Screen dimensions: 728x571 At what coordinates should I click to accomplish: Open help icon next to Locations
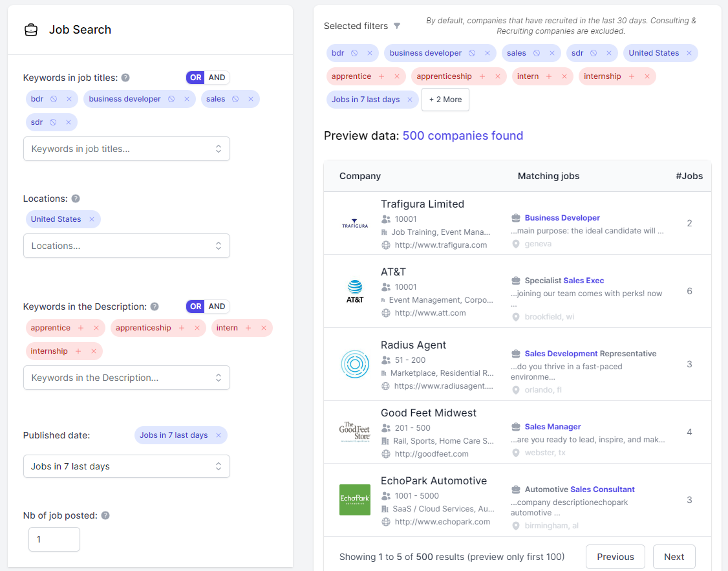76,199
